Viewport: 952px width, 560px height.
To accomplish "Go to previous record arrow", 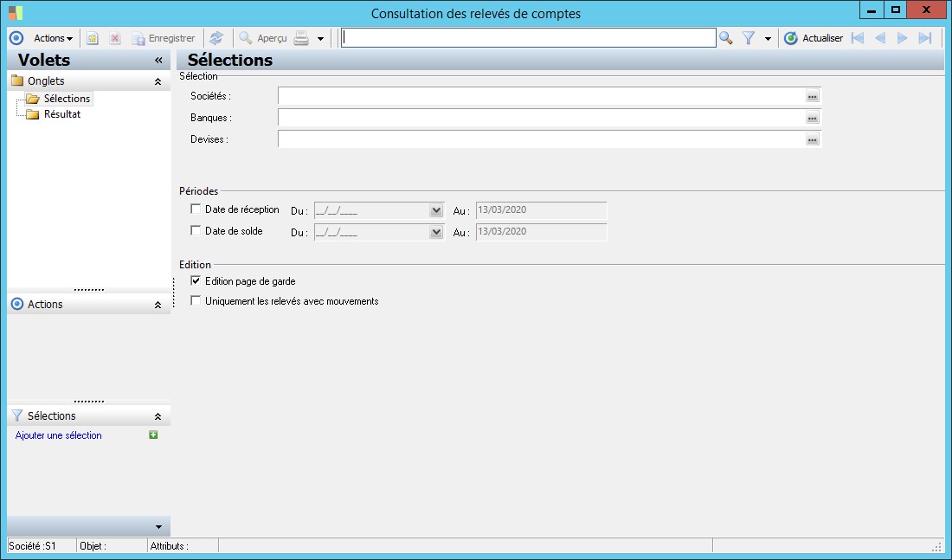I will 880,38.
